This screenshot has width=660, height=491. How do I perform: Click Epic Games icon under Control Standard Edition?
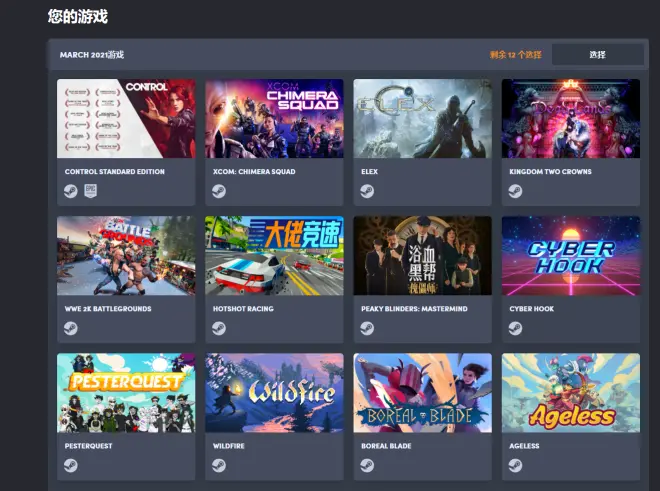coord(90,191)
